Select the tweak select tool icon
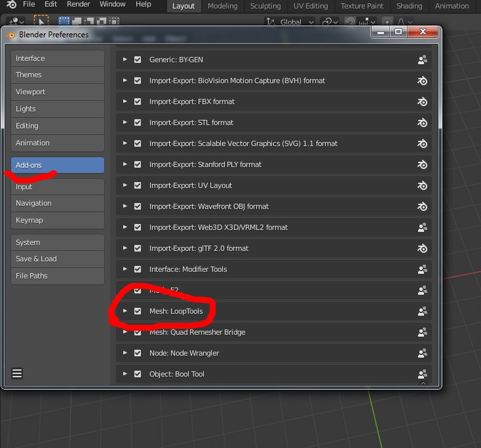 (x=41, y=21)
